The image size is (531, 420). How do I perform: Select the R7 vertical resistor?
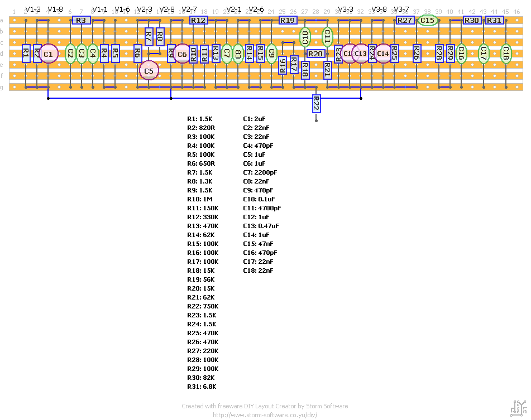(x=149, y=36)
